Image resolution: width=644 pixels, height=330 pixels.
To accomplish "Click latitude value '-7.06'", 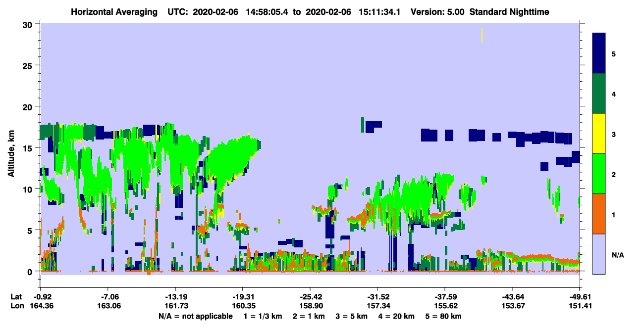I will (108, 296).
